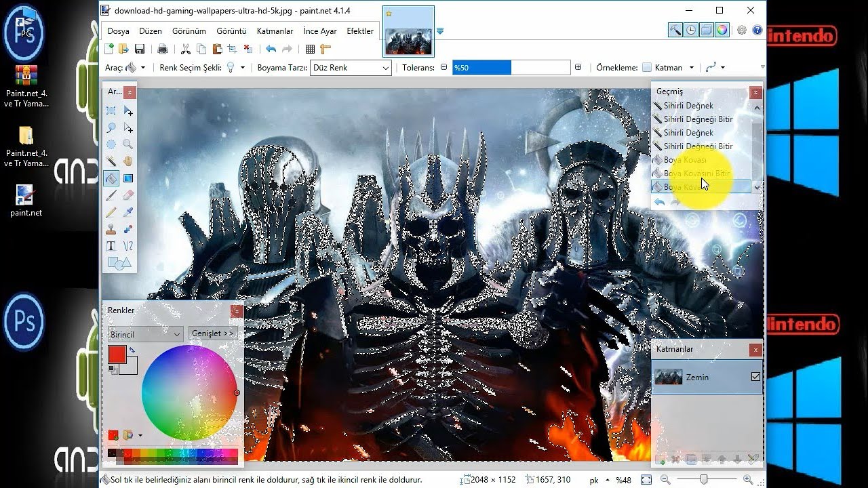The image size is (868, 488).
Task: Open the Görüntü menu
Action: coord(231,31)
